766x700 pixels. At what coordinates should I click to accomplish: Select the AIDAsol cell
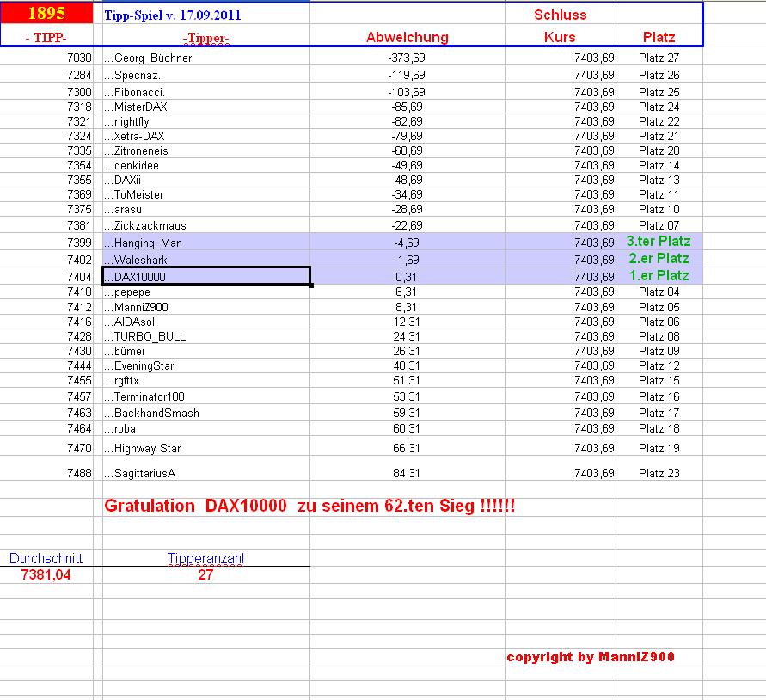(206, 322)
